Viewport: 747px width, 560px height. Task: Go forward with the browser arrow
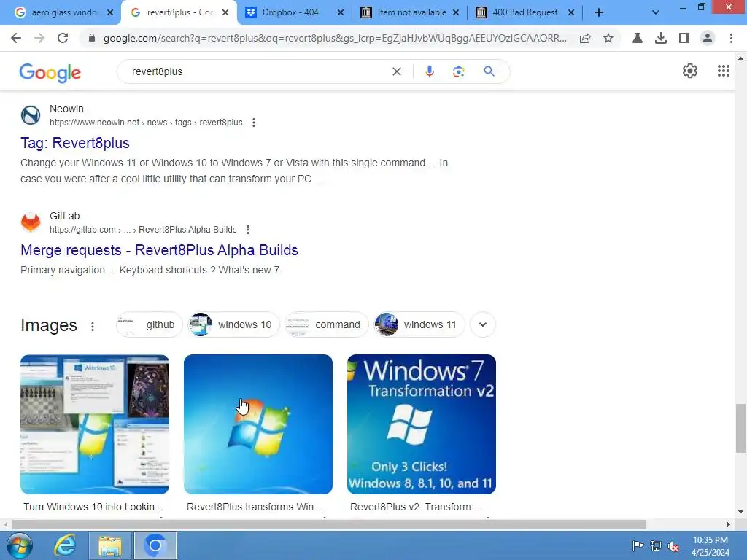pyautogui.click(x=39, y=38)
